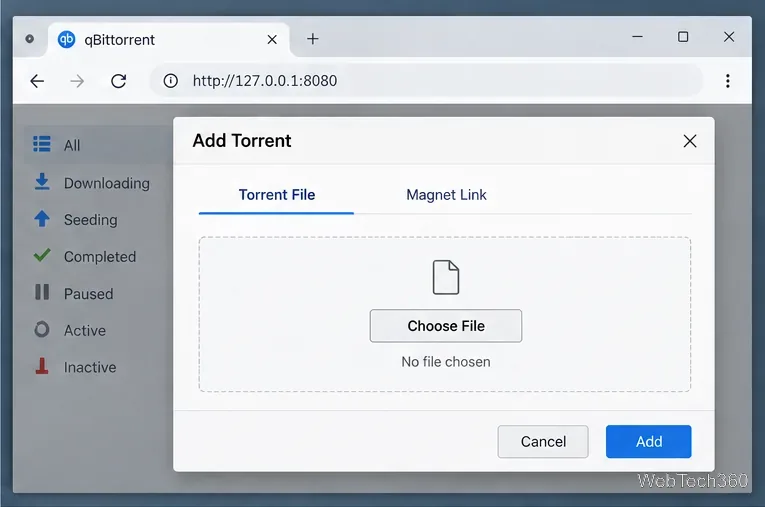Minimize the browser window
765x507 pixels.
(637, 37)
